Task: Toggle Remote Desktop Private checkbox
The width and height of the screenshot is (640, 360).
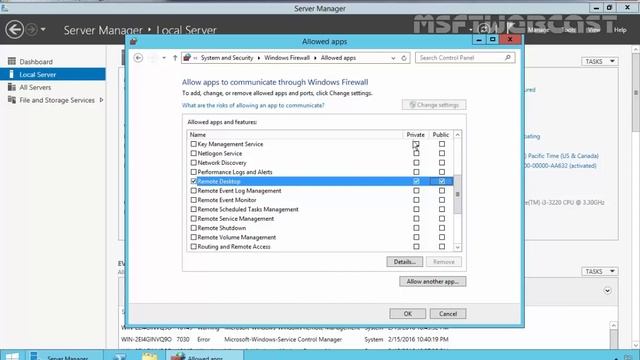Action: [416, 181]
